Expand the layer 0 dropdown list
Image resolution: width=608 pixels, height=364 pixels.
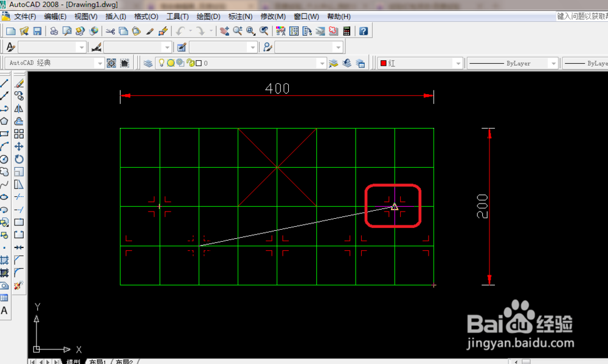click(322, 63)
